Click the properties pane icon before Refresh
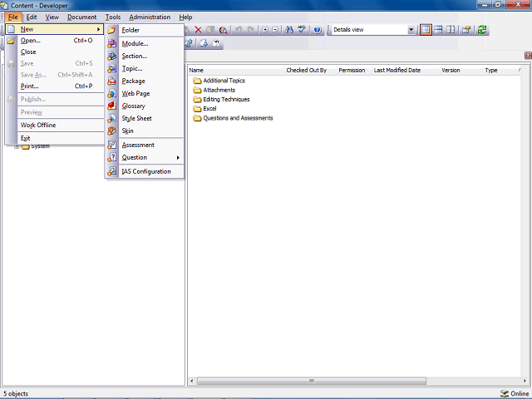 (466, 30)
